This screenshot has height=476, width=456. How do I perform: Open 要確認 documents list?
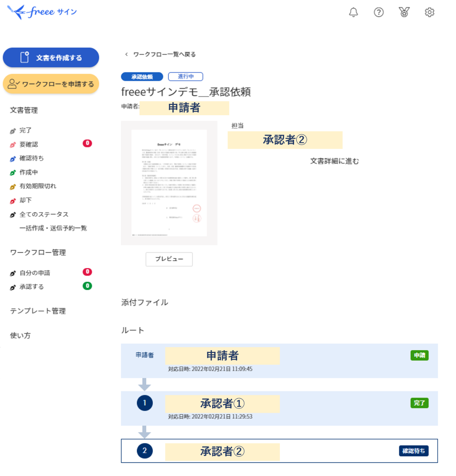pyautogui.click(x=28, y=144)
